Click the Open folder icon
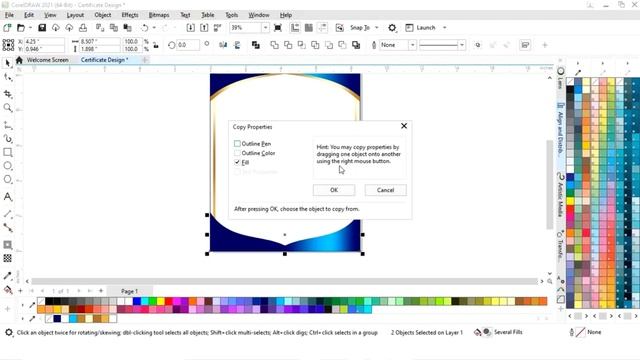640x360 pixels. (21, 28)
